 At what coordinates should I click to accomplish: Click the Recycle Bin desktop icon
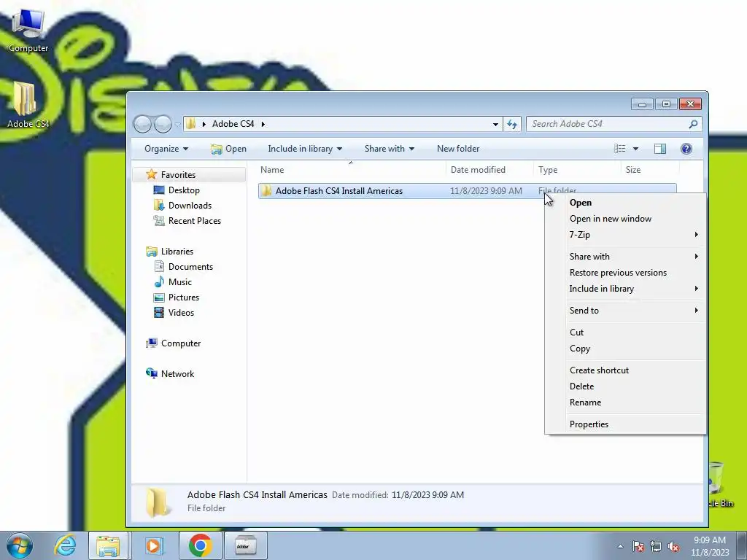click(x=719, y=484)
